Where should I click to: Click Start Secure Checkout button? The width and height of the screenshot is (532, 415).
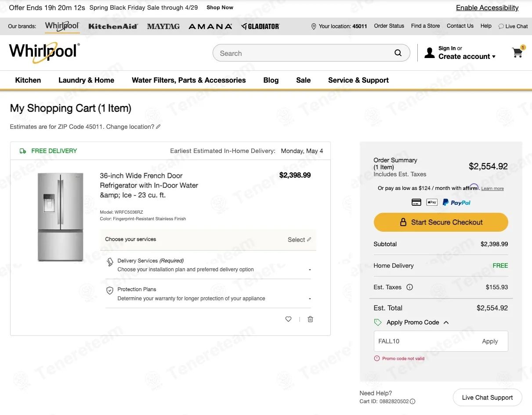(441, 222)
